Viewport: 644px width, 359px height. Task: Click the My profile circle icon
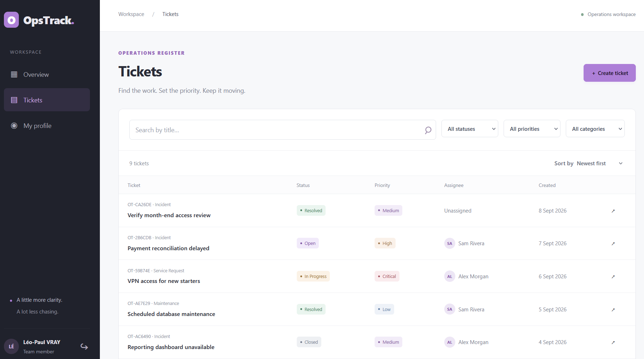tap(14, 125)
